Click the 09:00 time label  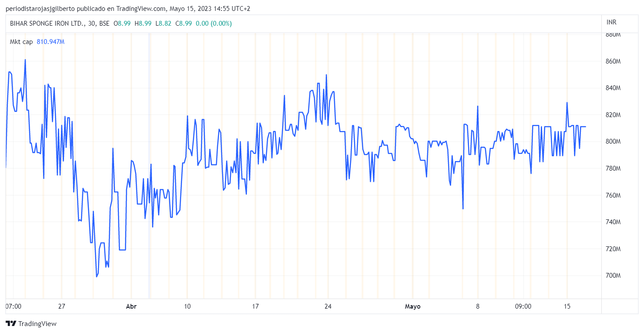[523, 306]
